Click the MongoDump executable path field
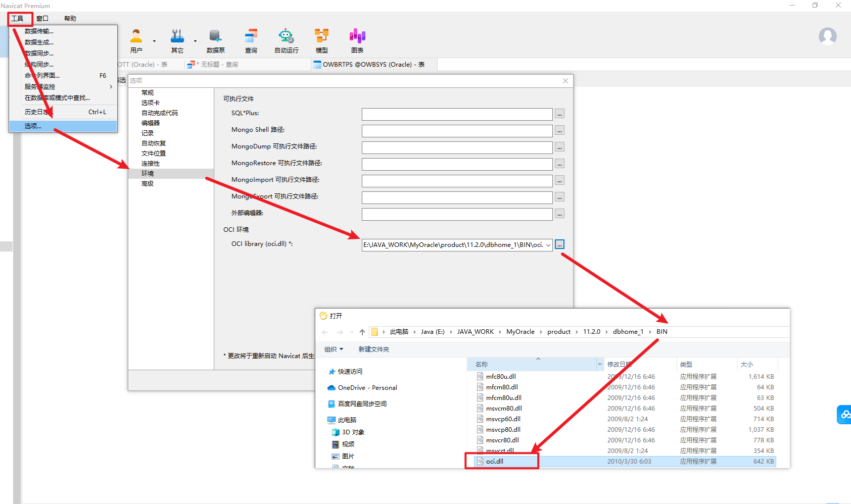Screen dimensions: 851x504 pos(456,147)
